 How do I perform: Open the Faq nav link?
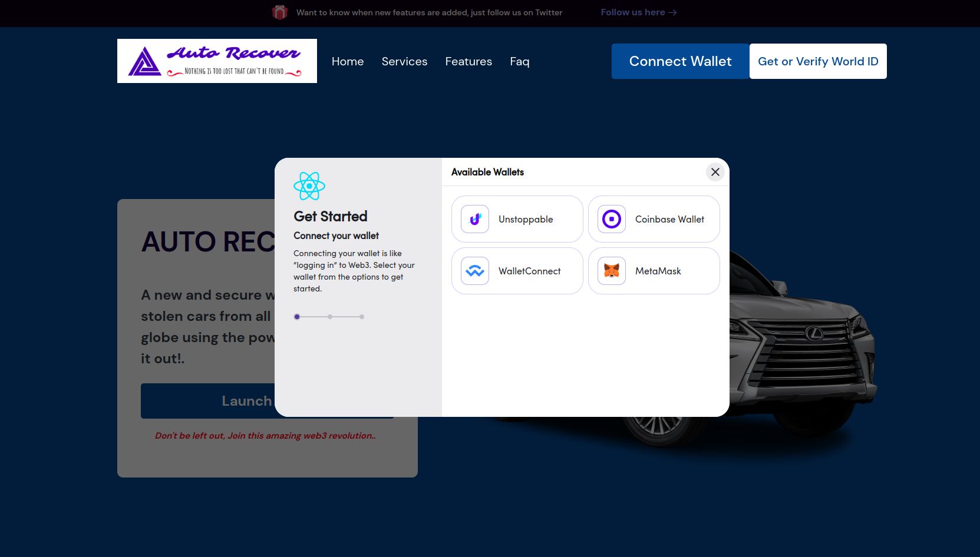click(x=520, y=61)
